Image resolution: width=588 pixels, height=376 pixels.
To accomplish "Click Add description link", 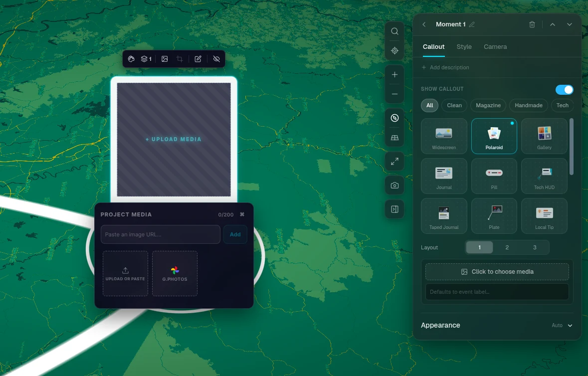I will click(x=445, y=67).
